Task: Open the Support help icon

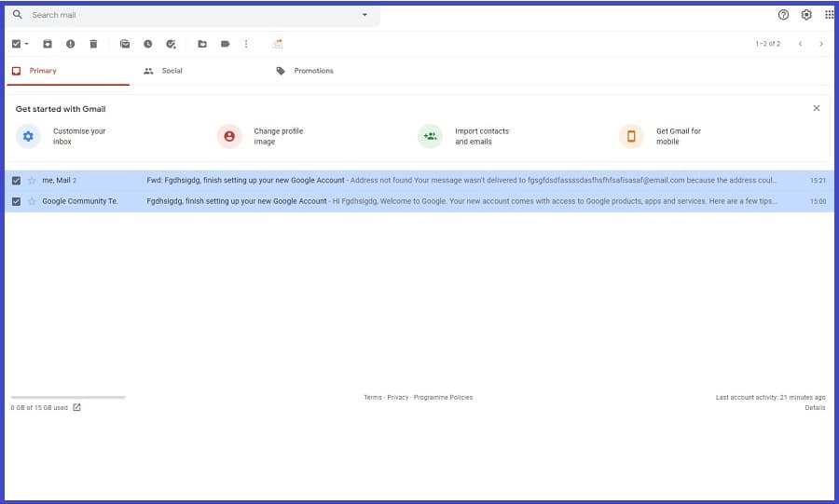Action: coord(783,15)
